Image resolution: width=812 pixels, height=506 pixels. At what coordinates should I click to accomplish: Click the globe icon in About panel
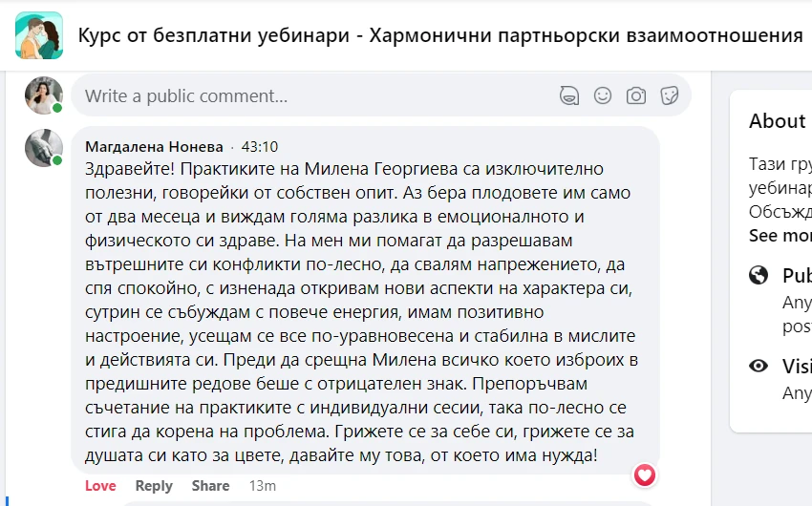(759, 275)
